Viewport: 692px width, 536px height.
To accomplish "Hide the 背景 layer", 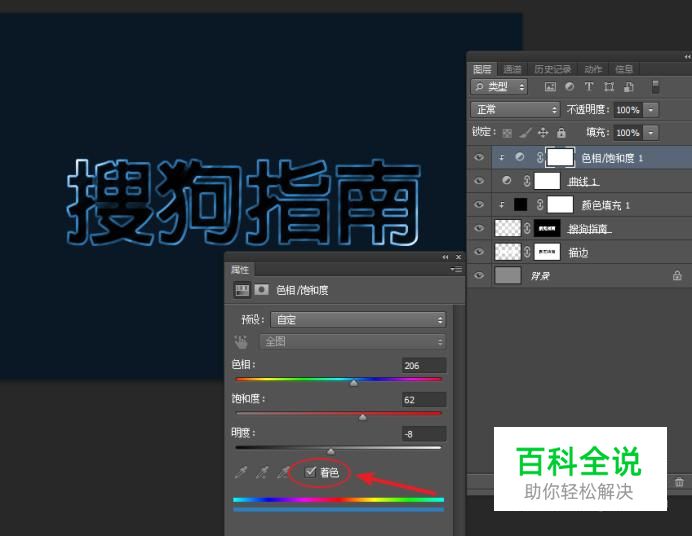I will [479, 276].
